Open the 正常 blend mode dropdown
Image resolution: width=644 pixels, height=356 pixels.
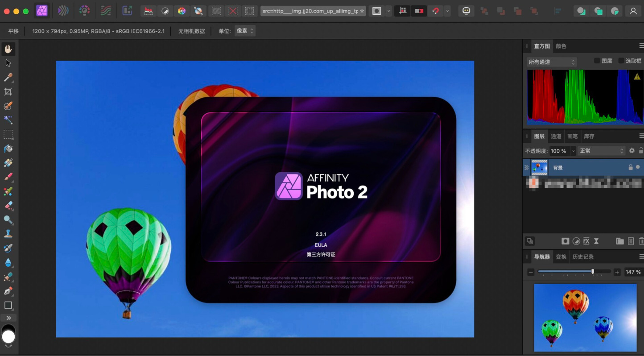coord(601,151)
